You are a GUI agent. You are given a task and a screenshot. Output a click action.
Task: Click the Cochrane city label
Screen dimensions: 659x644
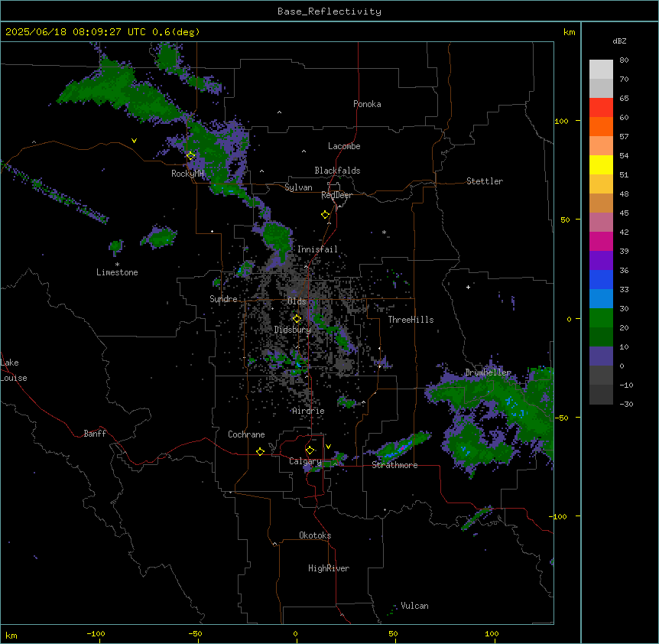(x=246, y=434)
